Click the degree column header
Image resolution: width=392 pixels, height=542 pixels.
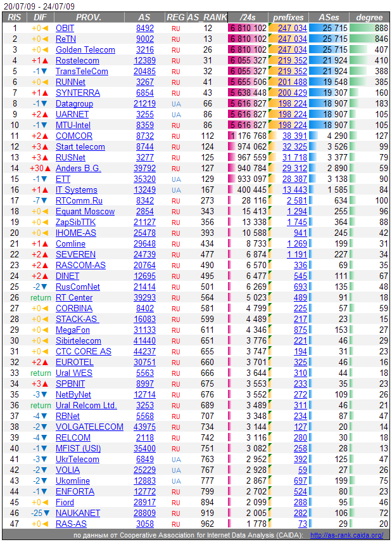point(370,17)
